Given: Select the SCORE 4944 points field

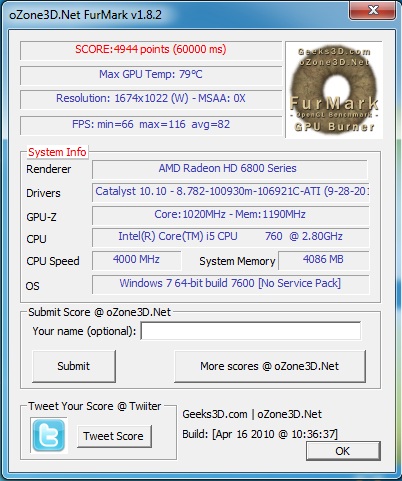Looking at the screenshot, I should [x=151, y=50].
